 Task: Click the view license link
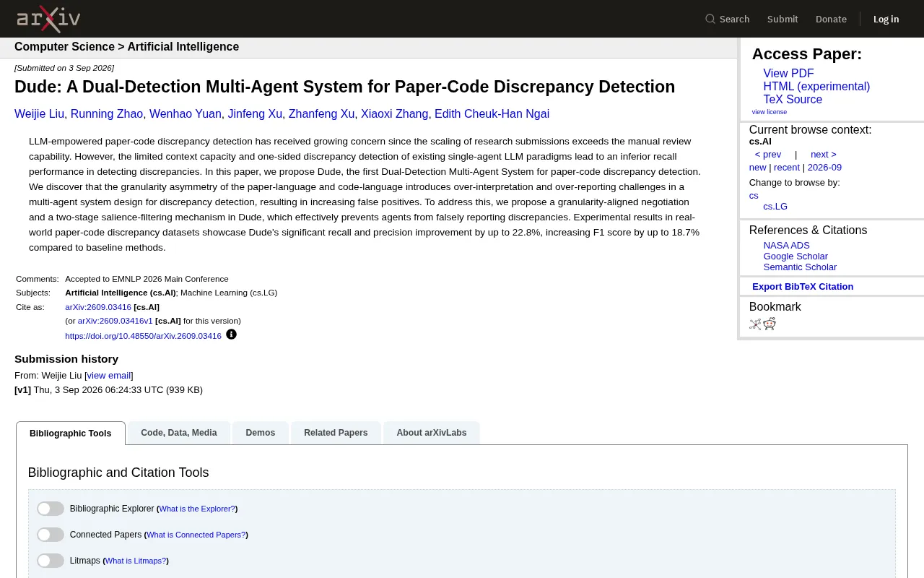[x=770, y=112]
